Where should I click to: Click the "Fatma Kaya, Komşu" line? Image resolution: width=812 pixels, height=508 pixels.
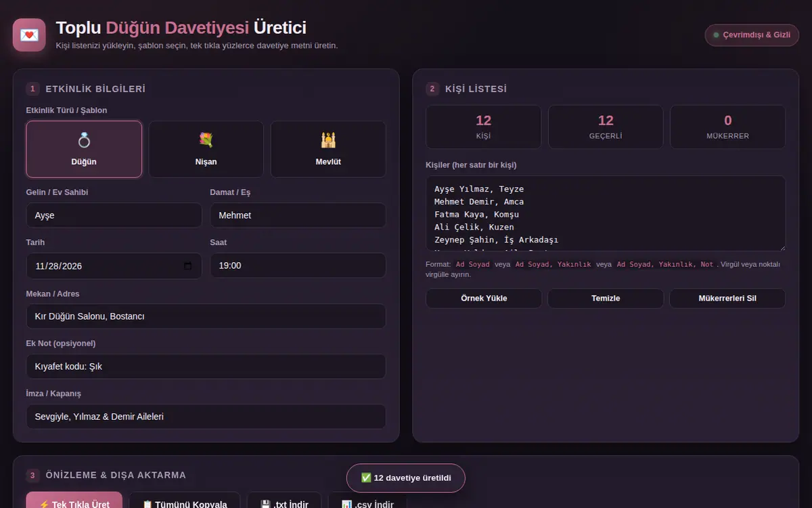[x=476, y=215]
